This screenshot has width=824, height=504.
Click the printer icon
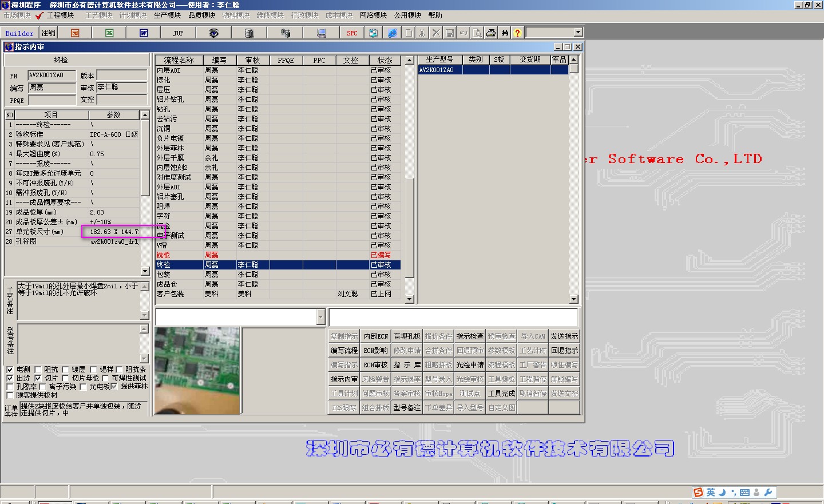491,33
